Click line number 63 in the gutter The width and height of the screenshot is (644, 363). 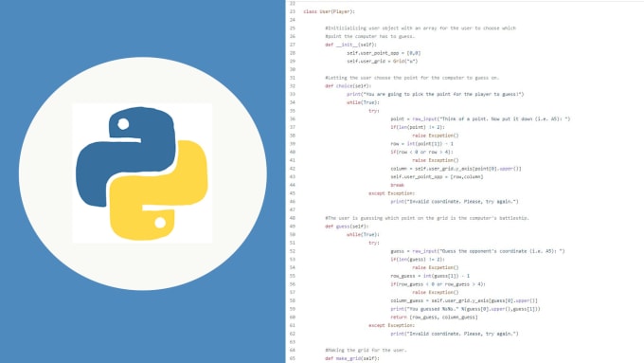(293, 341)
